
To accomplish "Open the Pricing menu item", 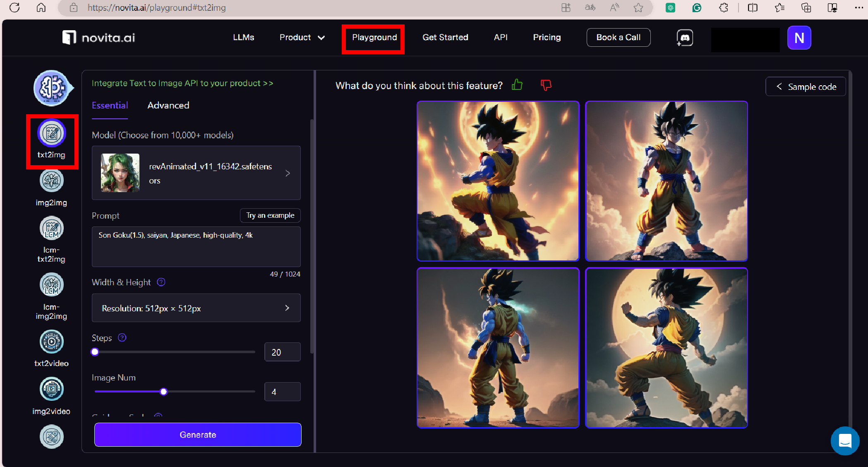I will click(x=547, y=38).
